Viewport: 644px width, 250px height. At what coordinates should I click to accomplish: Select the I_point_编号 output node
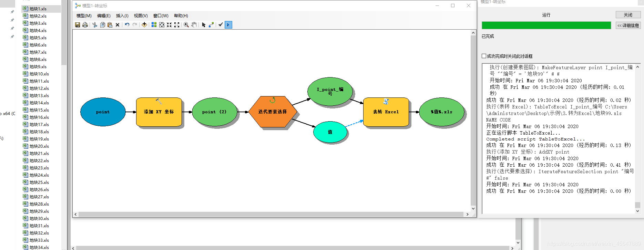(x=330, y=91)
